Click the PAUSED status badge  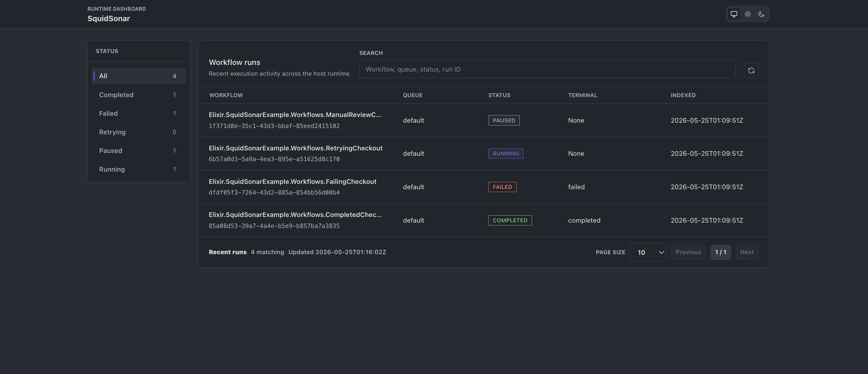tap(504, 120)
